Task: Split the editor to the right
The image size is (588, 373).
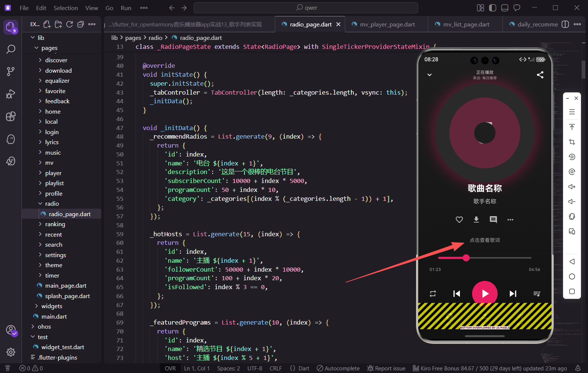Action: (x=565, y=24)
